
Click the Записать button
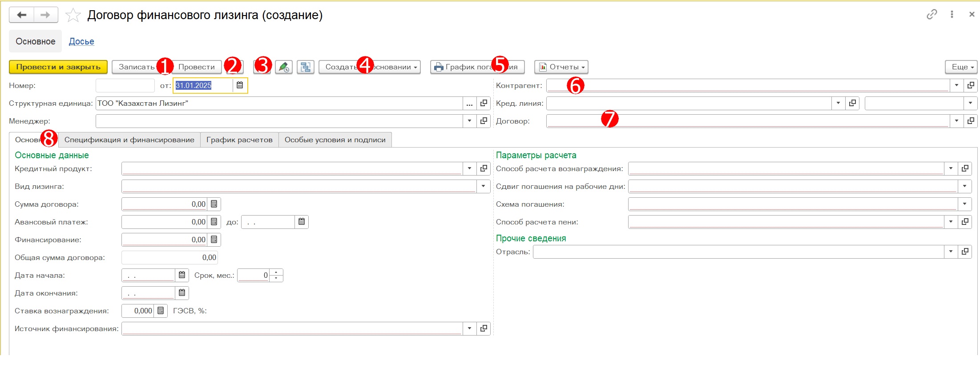[137, 67]
